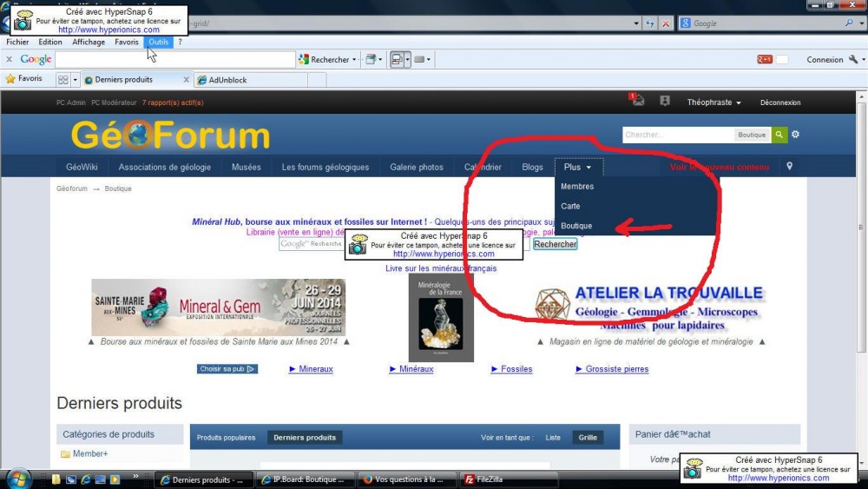Switch product view to Liste
The image size is (868, 489).
click(553, 438)
